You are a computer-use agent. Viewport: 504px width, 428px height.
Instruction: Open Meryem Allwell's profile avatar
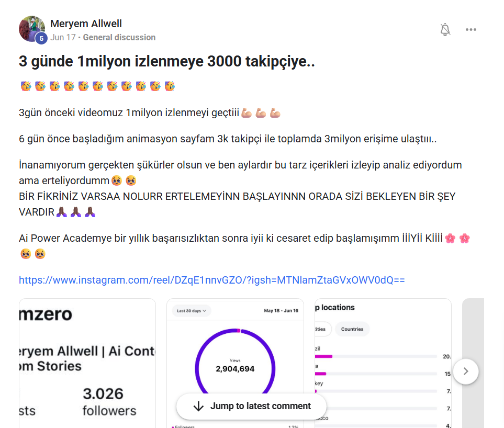32,29
